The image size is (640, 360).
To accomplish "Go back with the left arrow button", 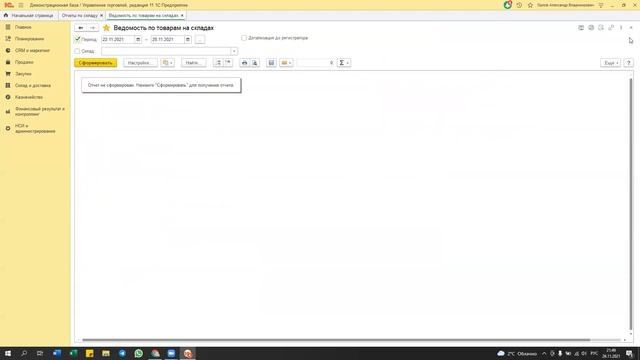I will (81, 28).
